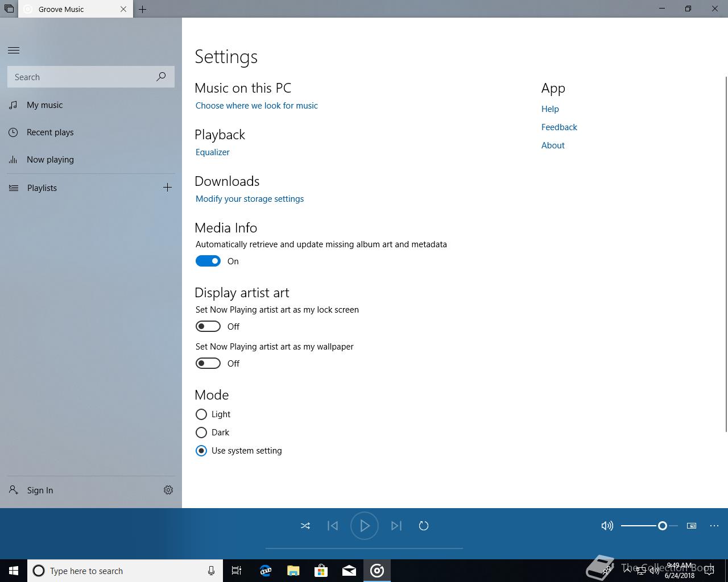Open tab sets icon in title bar
The image size is (728, 582).
coord(9,9)
